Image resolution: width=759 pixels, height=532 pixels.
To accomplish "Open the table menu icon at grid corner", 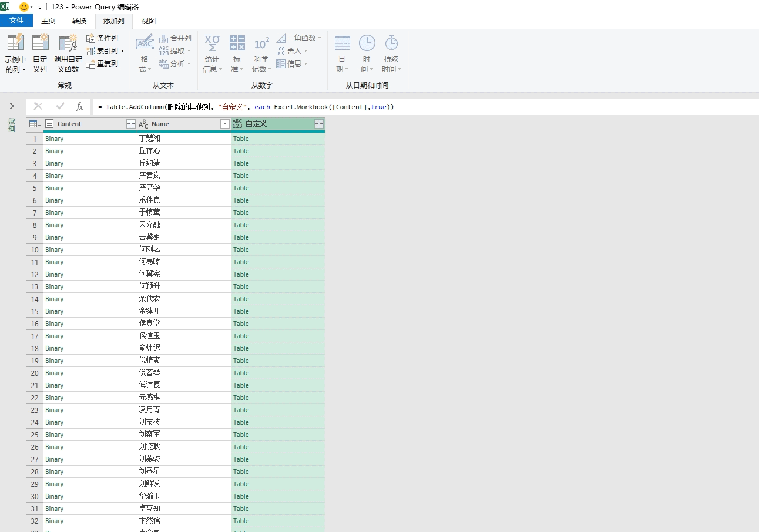I will 35,124.
